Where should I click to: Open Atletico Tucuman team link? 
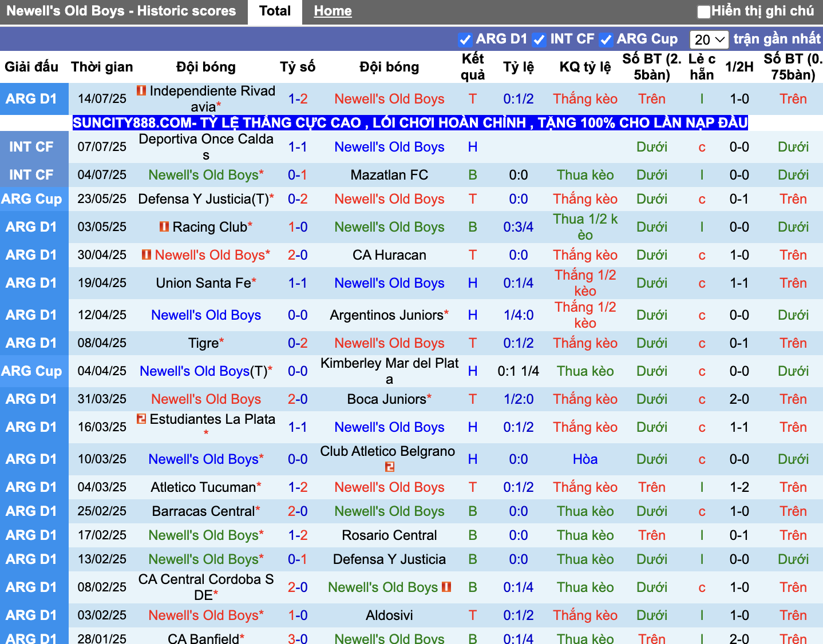203,487
